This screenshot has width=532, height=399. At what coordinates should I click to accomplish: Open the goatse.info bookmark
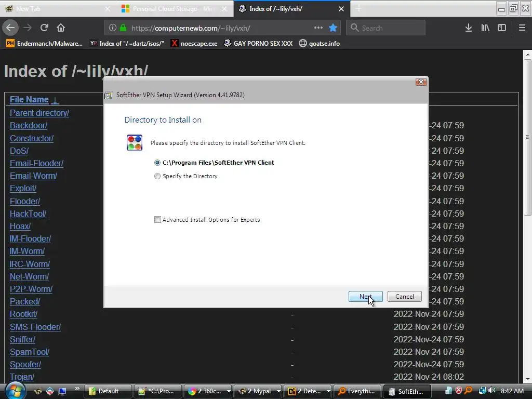[x=320, y=44]
